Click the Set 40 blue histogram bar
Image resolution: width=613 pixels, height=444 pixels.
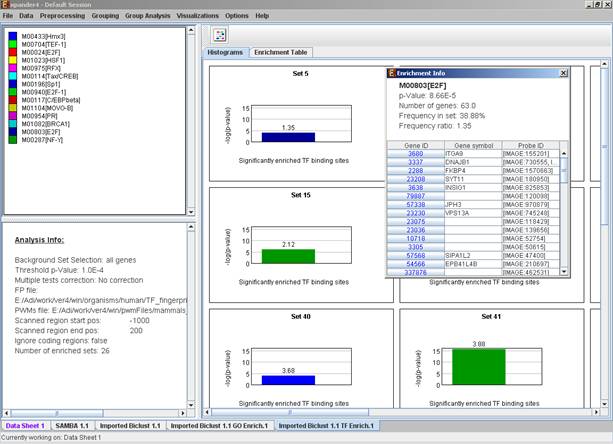pos(288,380)
